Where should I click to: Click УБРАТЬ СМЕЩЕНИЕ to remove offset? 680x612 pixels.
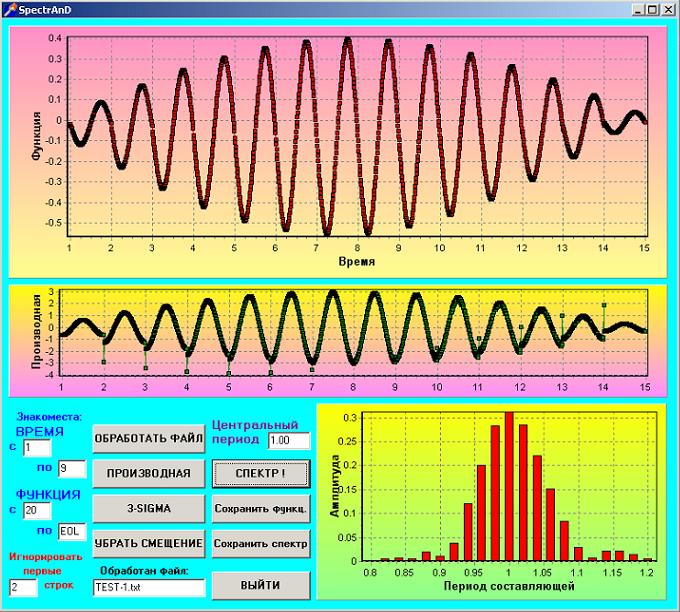point(148,543)
